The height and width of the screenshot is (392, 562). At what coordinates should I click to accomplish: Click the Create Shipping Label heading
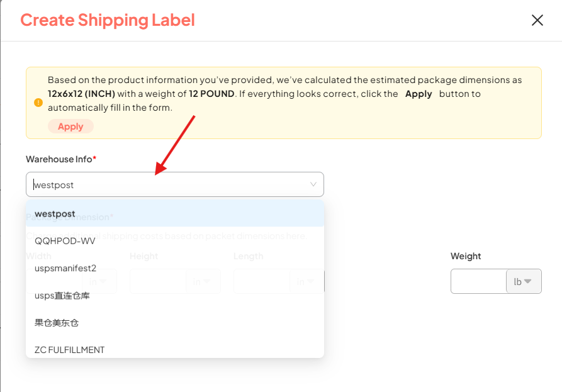(x=108, y=20)
